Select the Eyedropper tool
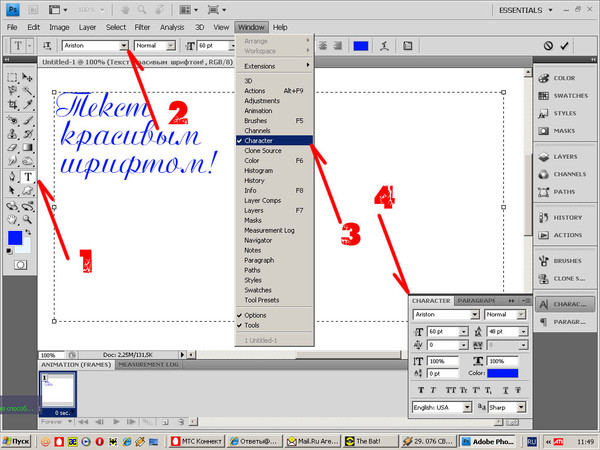The height and width of the screenshot is (450, 600). (x=27, y=104)
